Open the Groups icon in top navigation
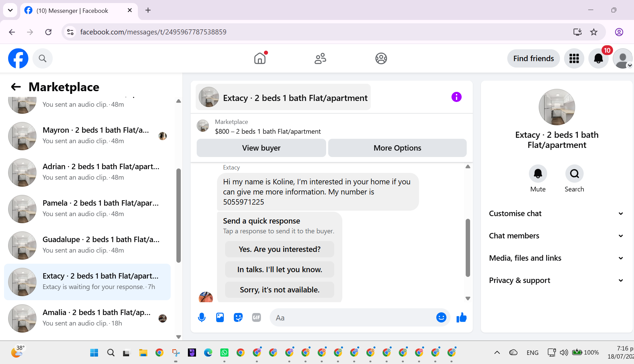Screen dimensions: 634x364 381,58
